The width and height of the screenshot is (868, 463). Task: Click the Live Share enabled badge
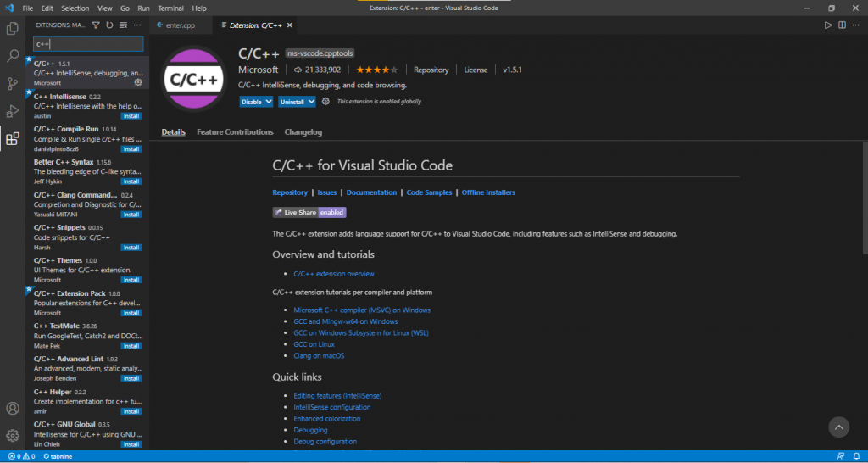click(x=309, y=212)
